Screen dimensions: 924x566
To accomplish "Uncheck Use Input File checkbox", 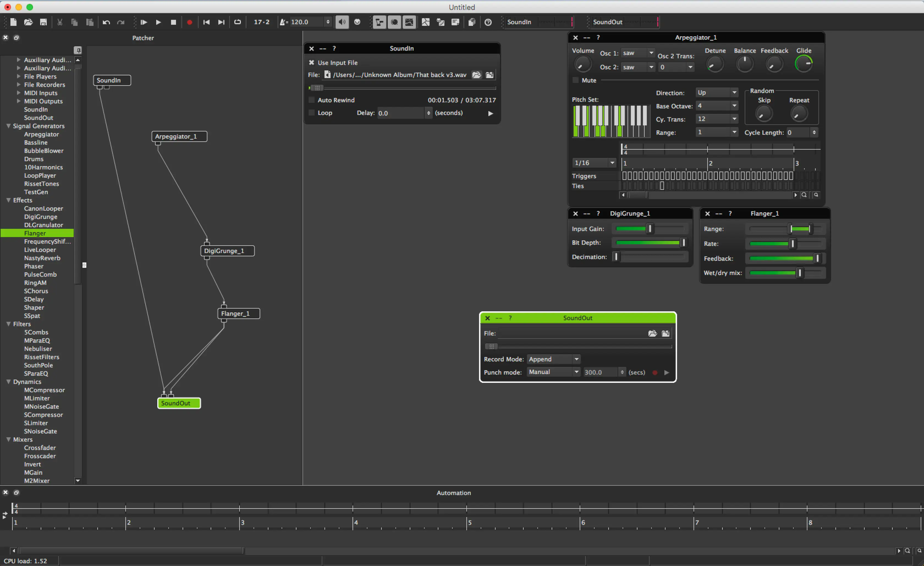I will coord(311,63).
